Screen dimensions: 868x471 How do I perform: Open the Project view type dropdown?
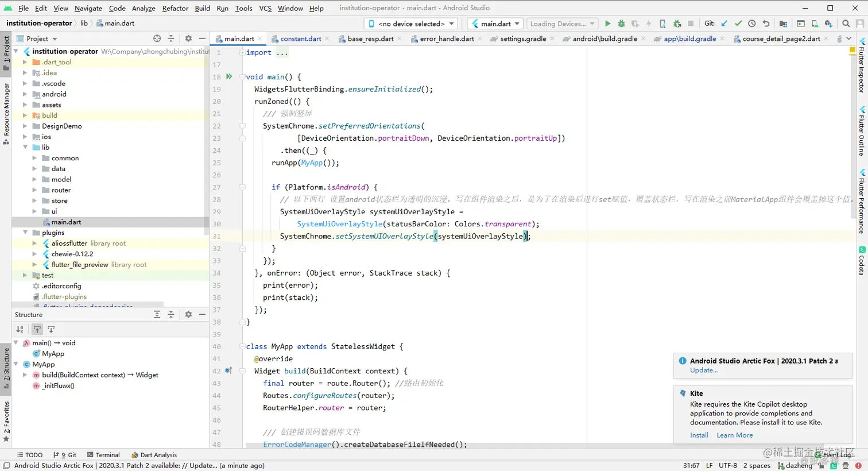point(37,38)
